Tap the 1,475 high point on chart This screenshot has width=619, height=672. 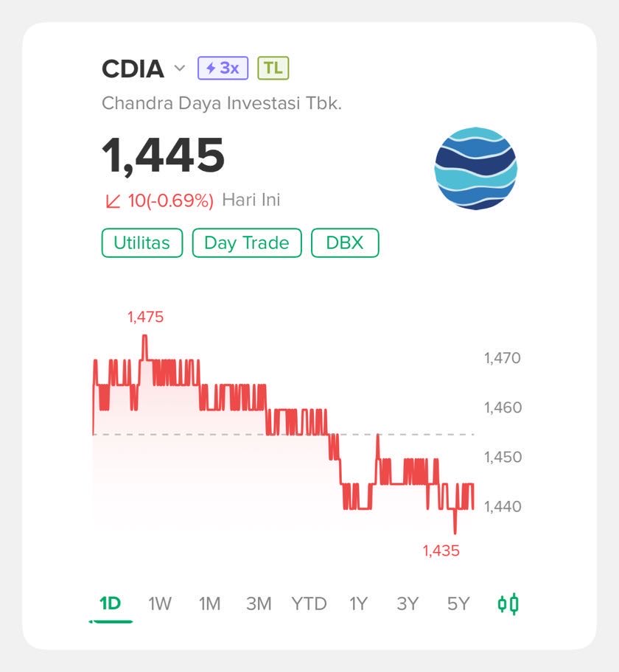145,317
